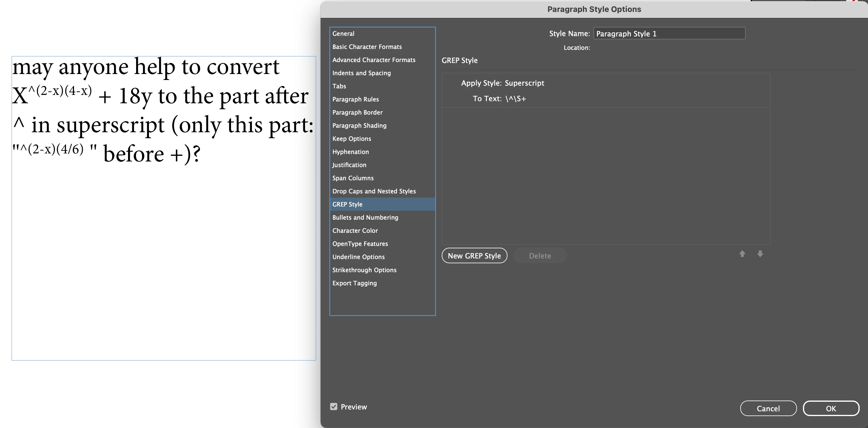Switch to Advanced Character Formats
The height and width of the screenshot is (428, 868).
click(374, 60)
